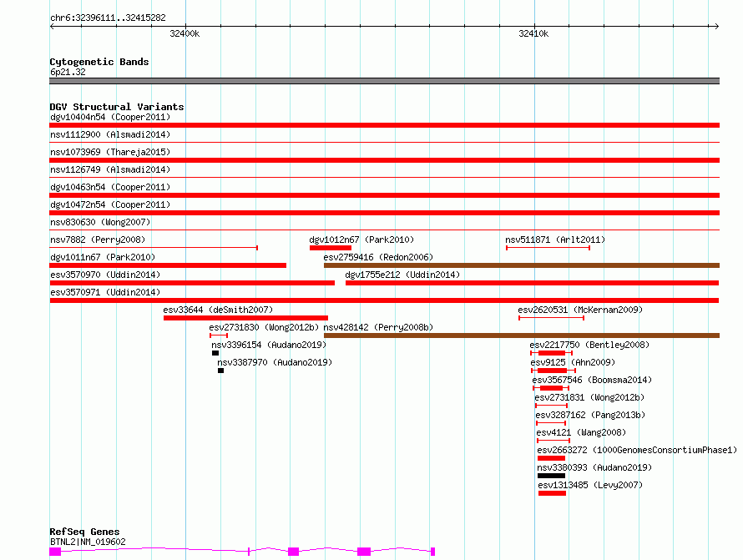Screen dimensions: 743x560
Task: Click the chr6:32396111..32415282 coordinates text
Action: tap(108, 18)
